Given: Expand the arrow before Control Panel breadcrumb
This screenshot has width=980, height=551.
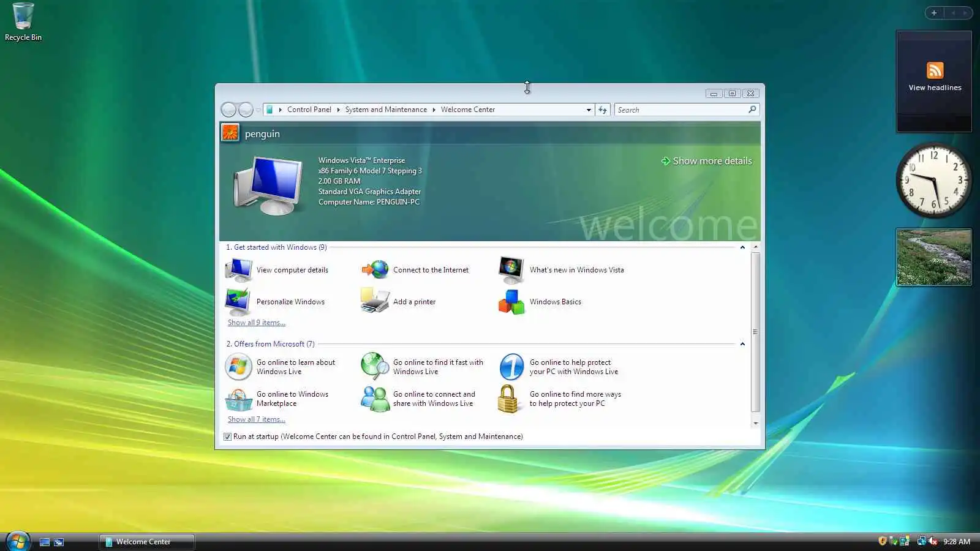Looking at the screenshot, I should coord(281,110).
